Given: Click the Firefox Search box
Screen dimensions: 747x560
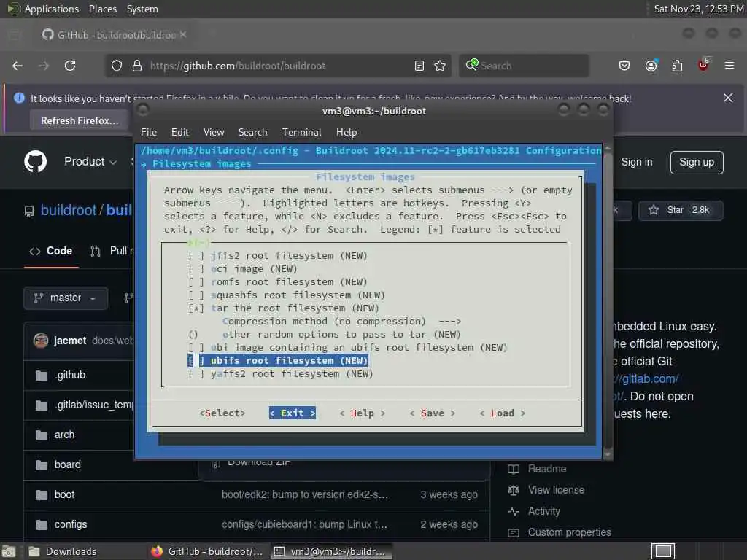Looking at the screenshot, I should pos(524,66).
